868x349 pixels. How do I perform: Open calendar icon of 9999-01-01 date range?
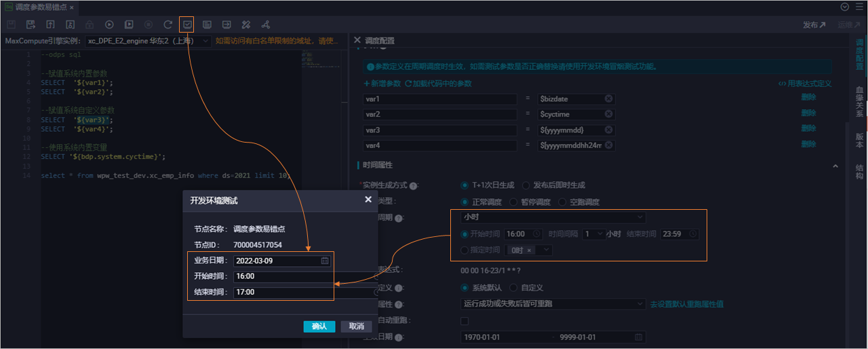pyautogui.click(x=638, y=337)
